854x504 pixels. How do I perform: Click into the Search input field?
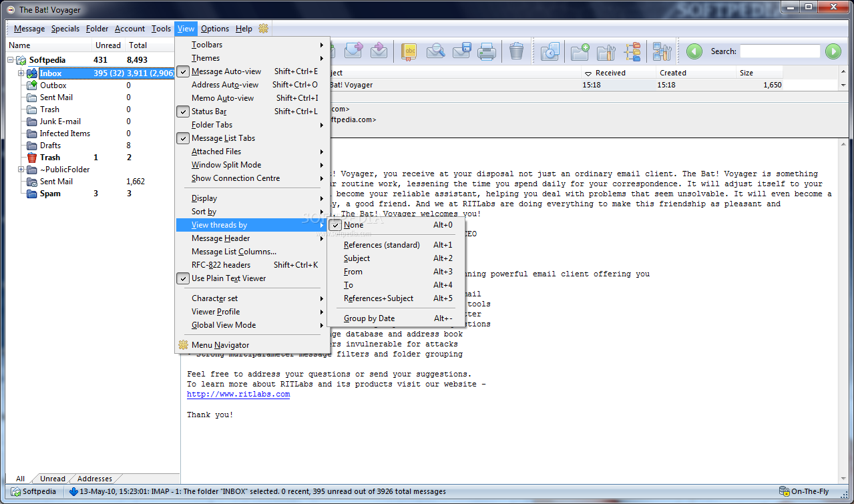[779, 51]
